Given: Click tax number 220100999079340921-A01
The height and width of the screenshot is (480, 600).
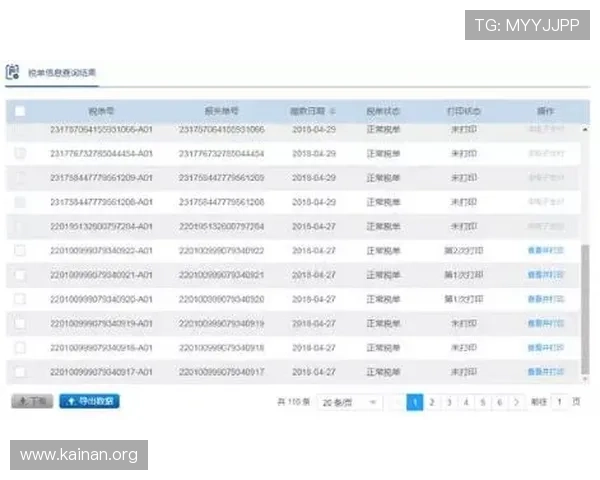Looking at the screenshot, I should tap(101, 275).
